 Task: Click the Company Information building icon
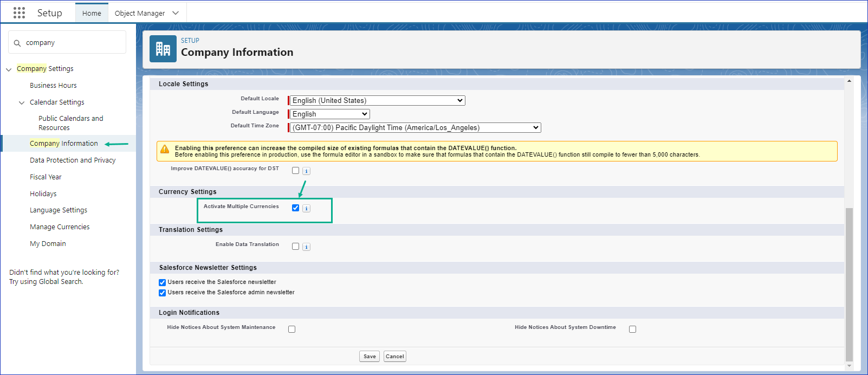click(x=163, y=49)
